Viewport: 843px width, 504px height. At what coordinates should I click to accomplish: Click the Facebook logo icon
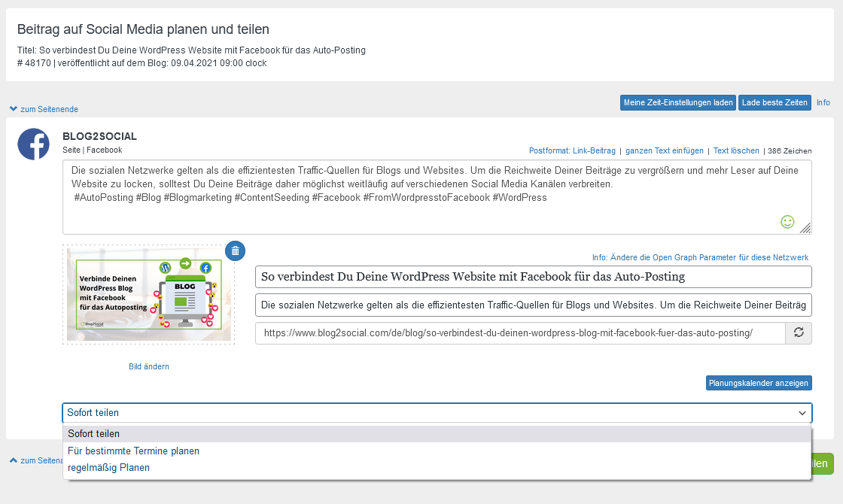point(33,144)
